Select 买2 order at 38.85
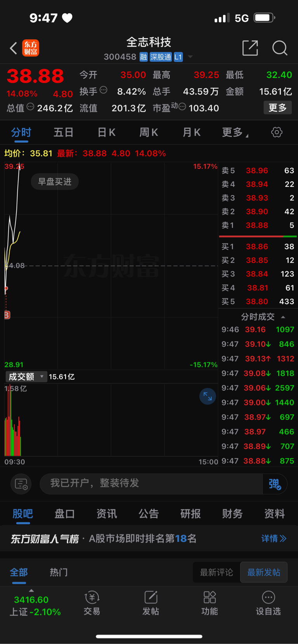 point(258,260)
